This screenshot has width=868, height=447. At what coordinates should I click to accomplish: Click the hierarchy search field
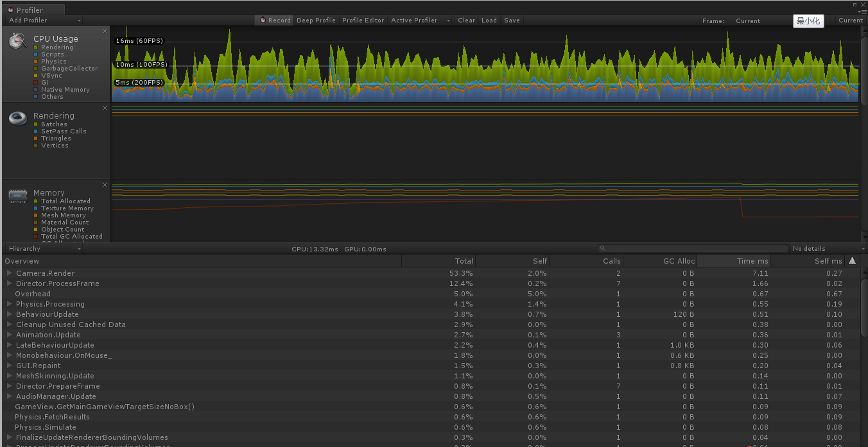point(691,248)
